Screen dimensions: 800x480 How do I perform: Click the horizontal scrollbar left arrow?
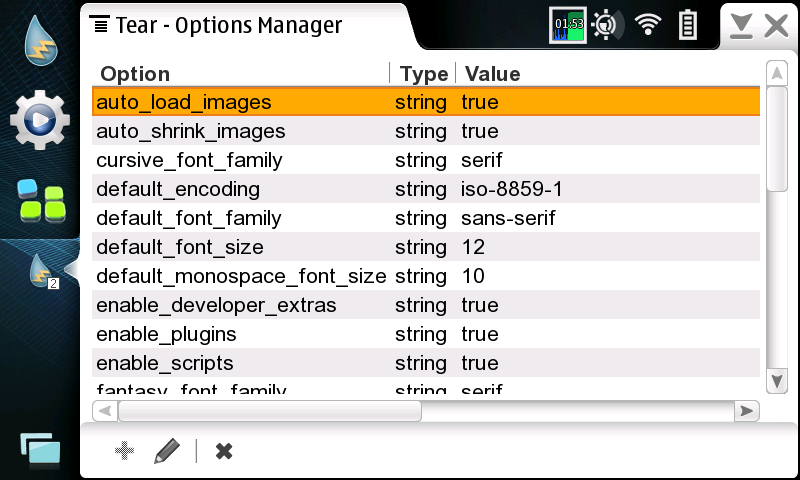[x=105, y=411]
